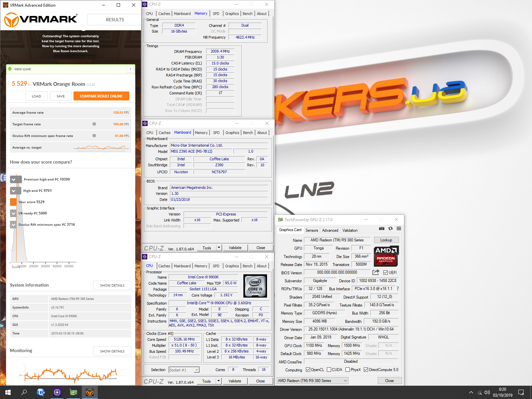Toggle the CUDA checkbox

click(x=329, y=370)
